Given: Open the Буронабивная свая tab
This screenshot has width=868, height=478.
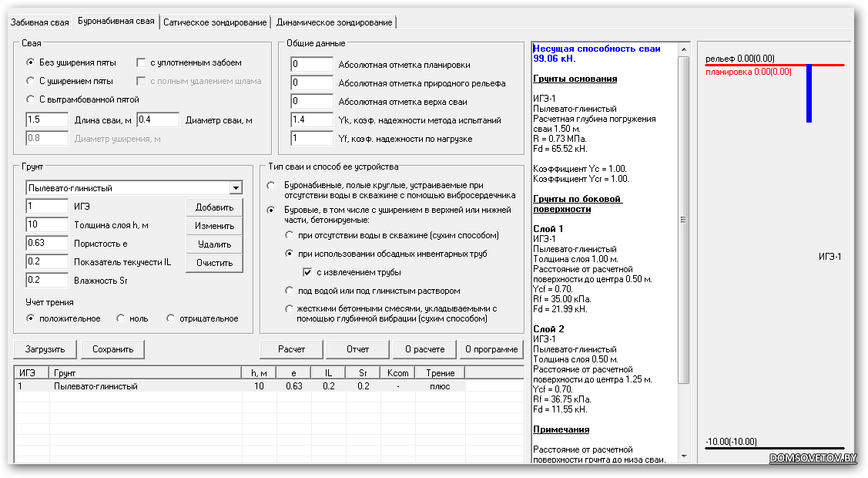Looking at the screenshot, I should [116, 21].
